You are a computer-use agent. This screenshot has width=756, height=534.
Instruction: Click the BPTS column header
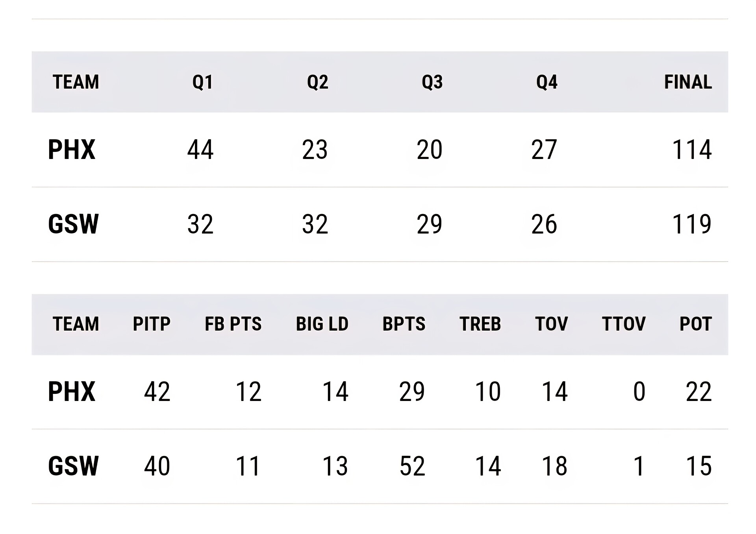point(404,324)
